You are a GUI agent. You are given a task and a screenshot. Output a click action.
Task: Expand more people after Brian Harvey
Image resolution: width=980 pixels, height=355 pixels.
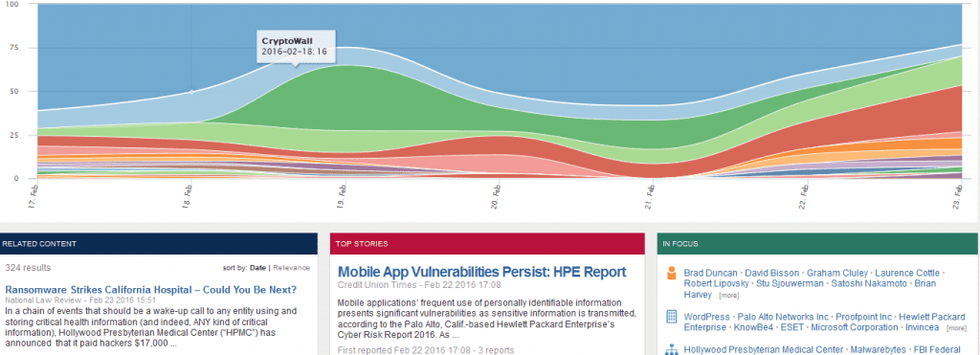pos(728,295)
